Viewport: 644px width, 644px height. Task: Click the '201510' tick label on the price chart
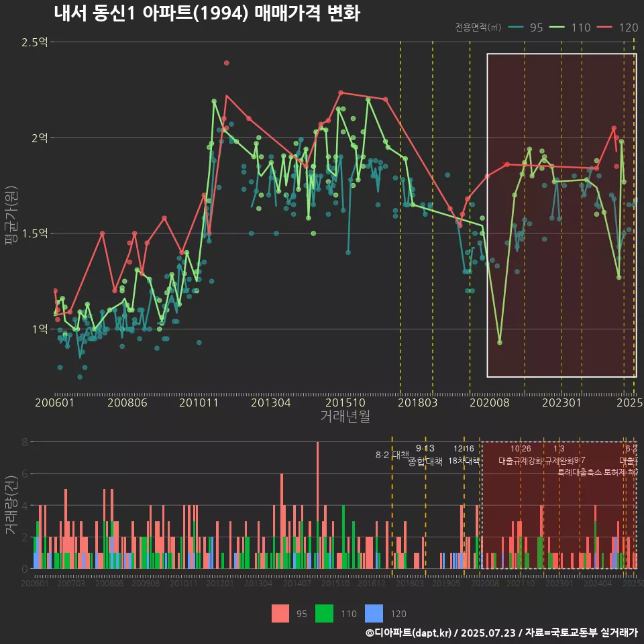click(x=345, y=402)
